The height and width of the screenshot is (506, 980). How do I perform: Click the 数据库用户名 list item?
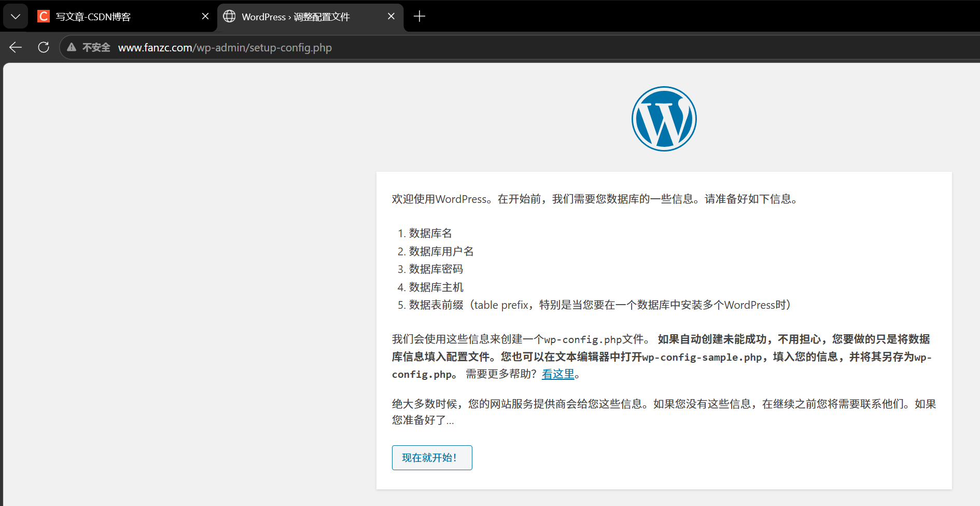point(441,252)
